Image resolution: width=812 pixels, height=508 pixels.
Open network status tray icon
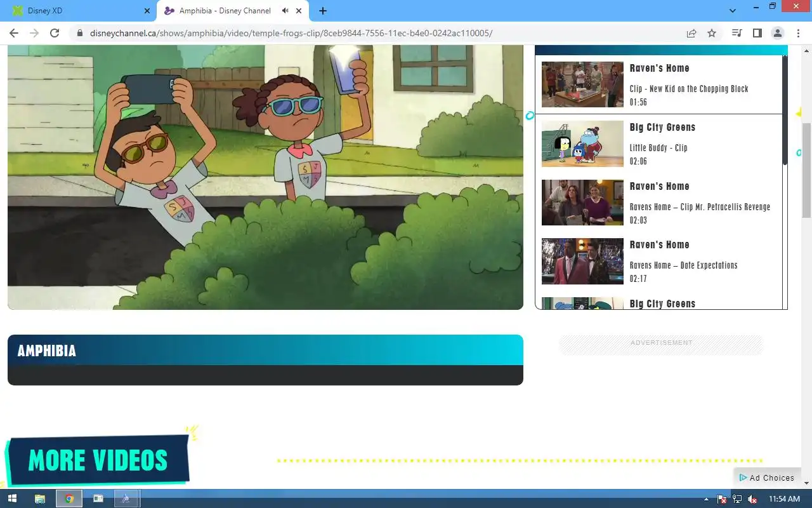[x=737, y=499]
